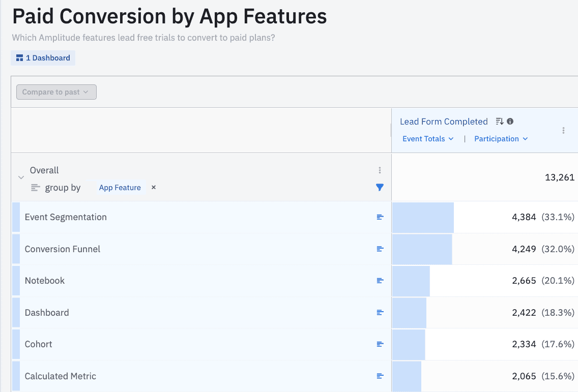Click the bar chart icon next to Cohort
Screen dimensions: 578x392
pos(380,344)
